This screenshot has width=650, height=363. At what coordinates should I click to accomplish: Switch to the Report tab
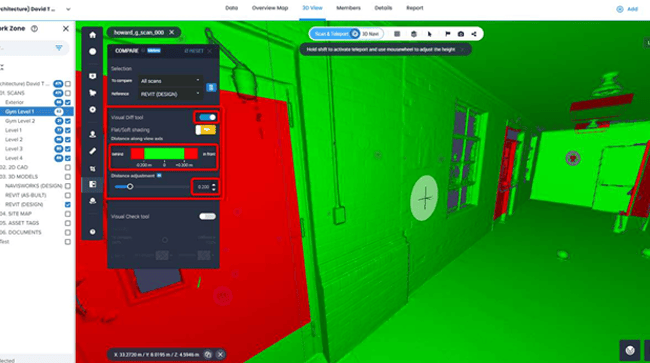[x=415, y=8]
